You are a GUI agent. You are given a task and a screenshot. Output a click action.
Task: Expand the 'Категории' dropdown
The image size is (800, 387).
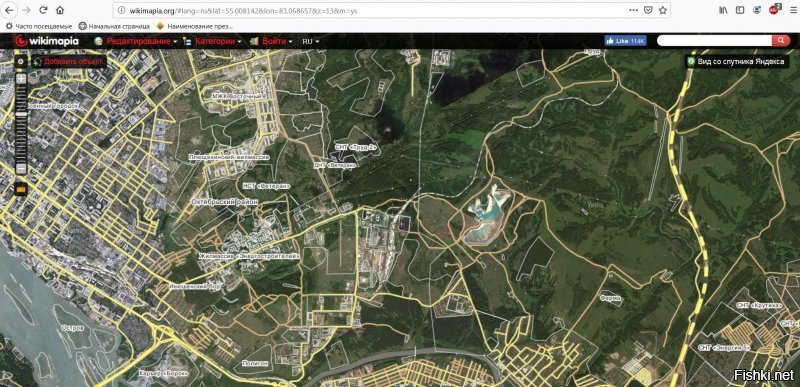(218, 41)
